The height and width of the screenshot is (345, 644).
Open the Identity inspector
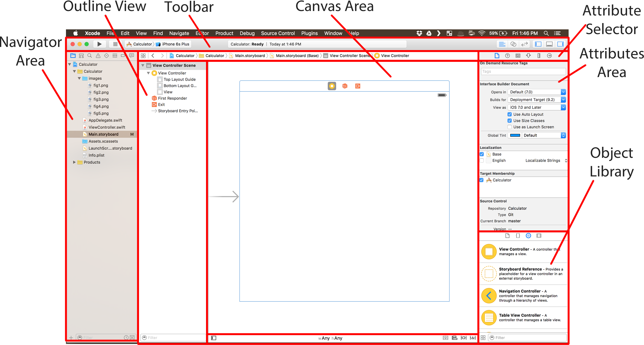point(518,56)
